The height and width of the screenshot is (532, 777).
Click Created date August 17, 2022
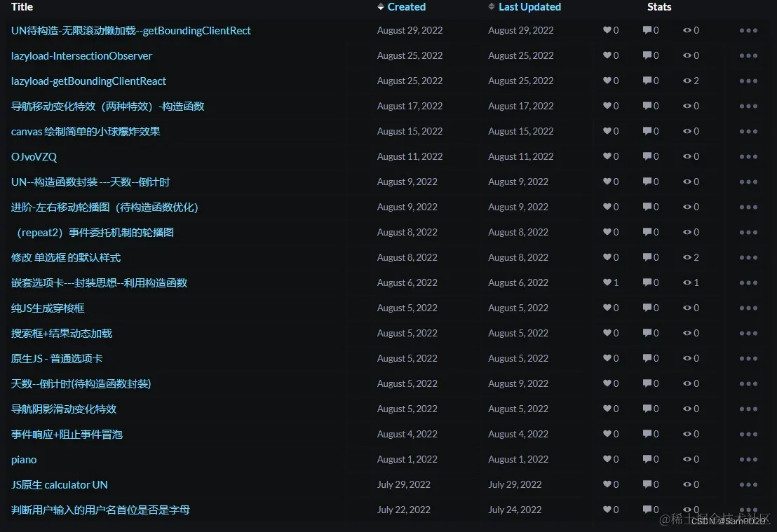tap(410, 106)
